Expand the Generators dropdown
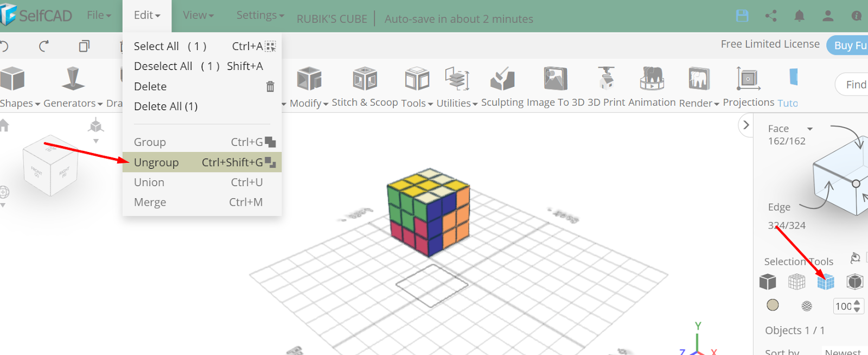868x355 pixels. coord(73,103)
